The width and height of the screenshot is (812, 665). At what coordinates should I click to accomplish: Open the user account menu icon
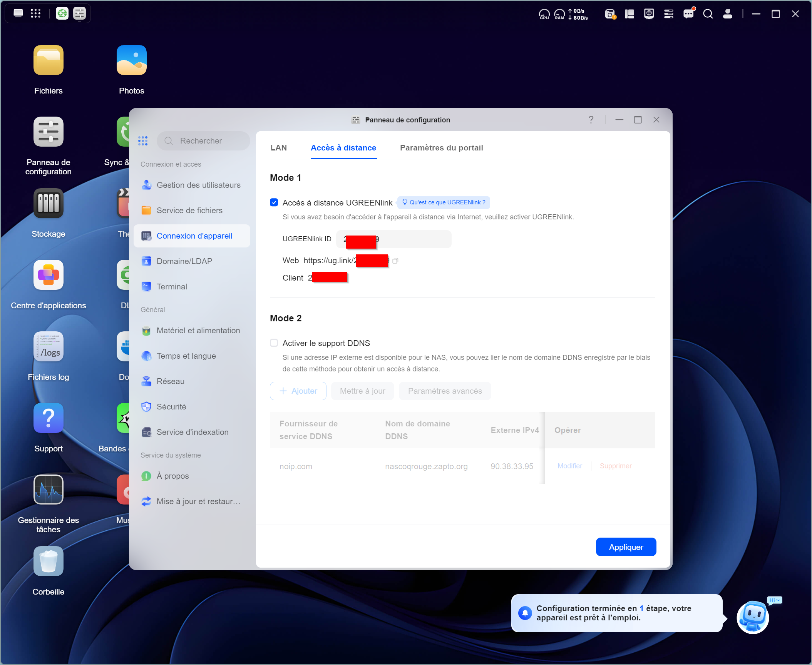pos(728,14)
